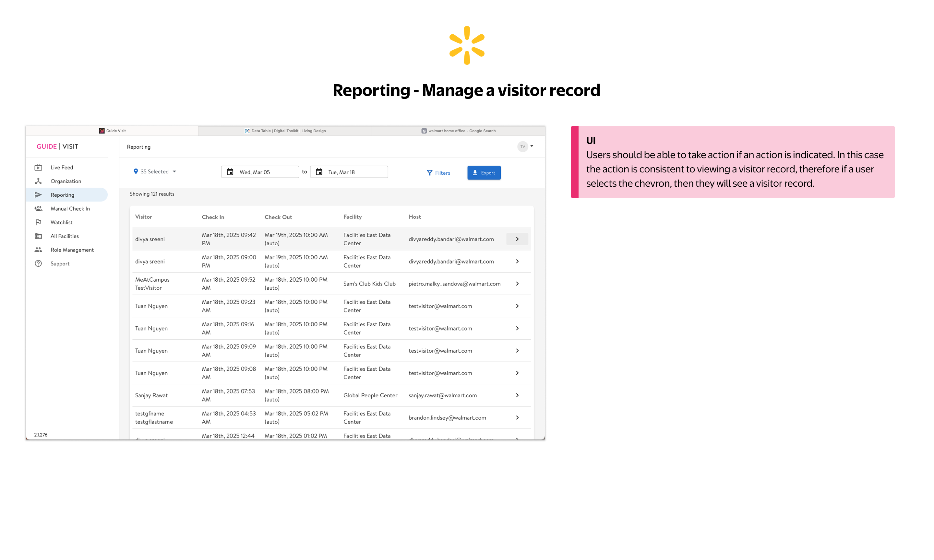Screen dimensions: 934x560
Task: Select Reporting in the sidebar
Action: 67,195
